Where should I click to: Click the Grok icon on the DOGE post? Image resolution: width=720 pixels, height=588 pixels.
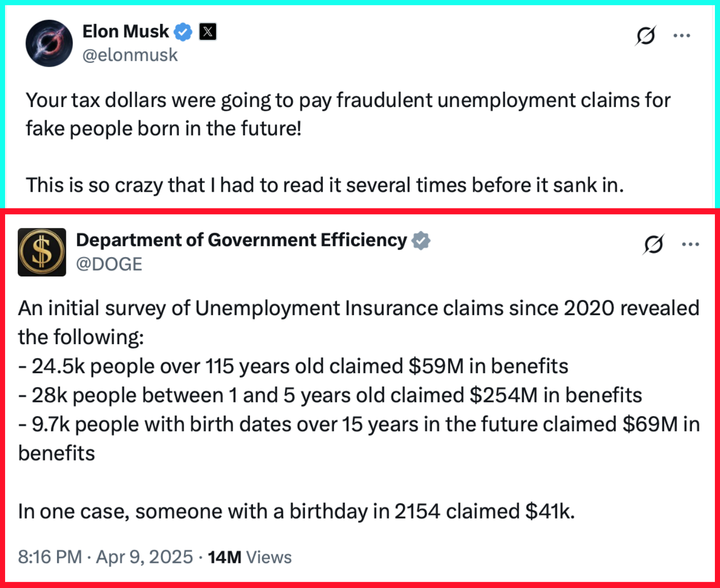[x=653, y=244]
